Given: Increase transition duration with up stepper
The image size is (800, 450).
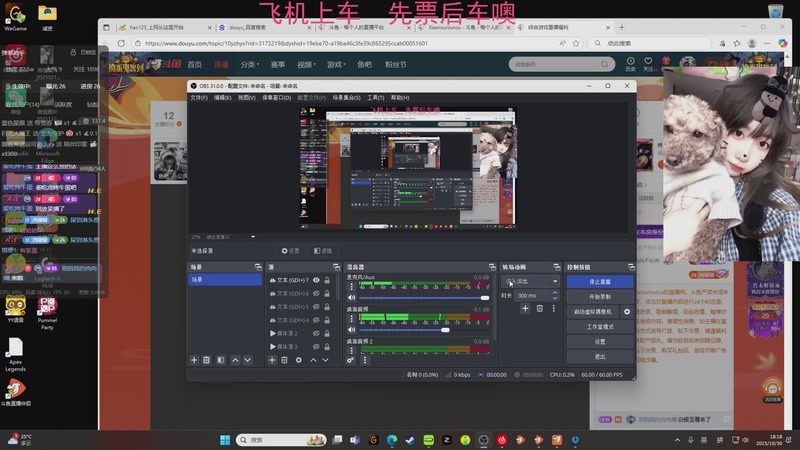Looking at the screenshot, I should pos(555,293).
